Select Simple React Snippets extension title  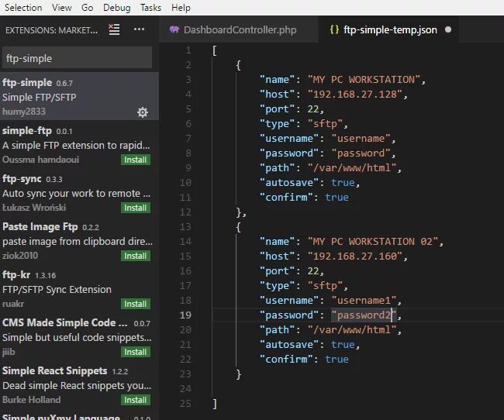tap(54, 371)
